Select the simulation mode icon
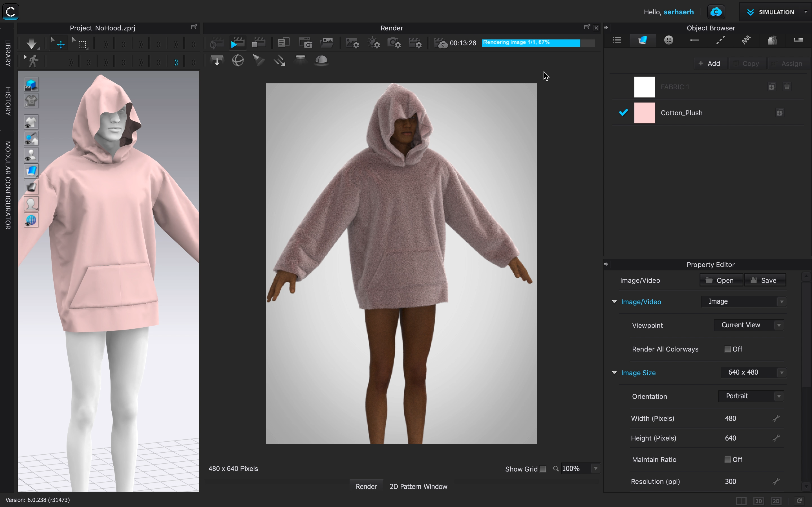Image resolution: width=812 pixels, height=507 pixels. pyautogui.click(x=749, y=12)
